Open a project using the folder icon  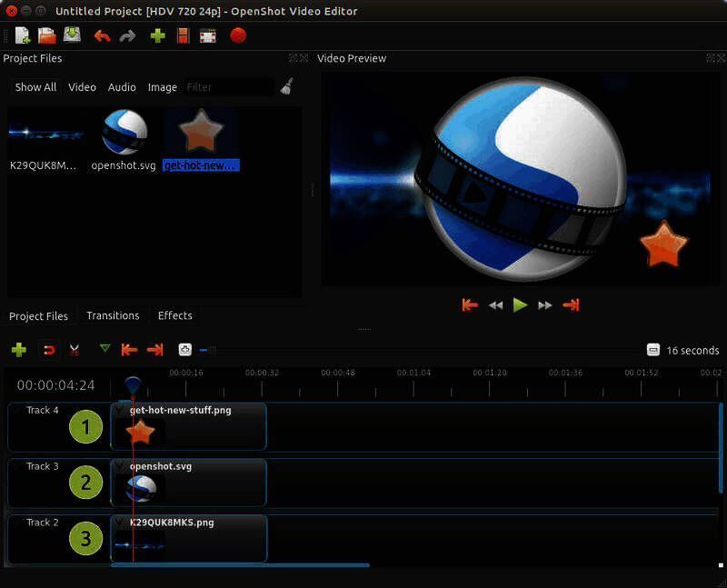[x=46, y=36]
